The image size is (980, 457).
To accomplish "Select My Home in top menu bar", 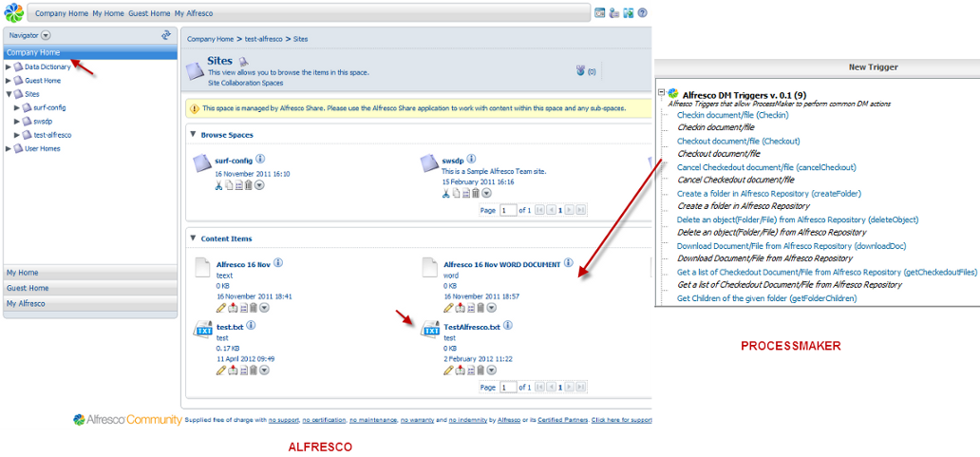I will coord(108,13).
